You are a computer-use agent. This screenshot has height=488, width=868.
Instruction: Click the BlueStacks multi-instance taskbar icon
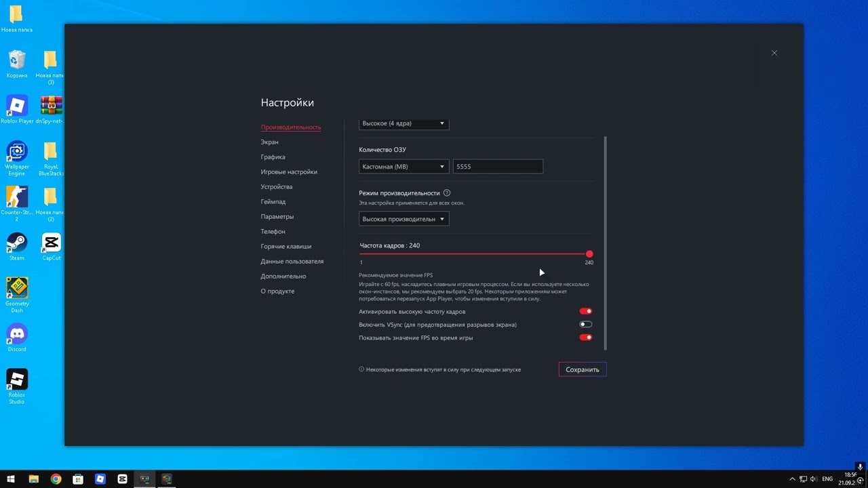167,479
